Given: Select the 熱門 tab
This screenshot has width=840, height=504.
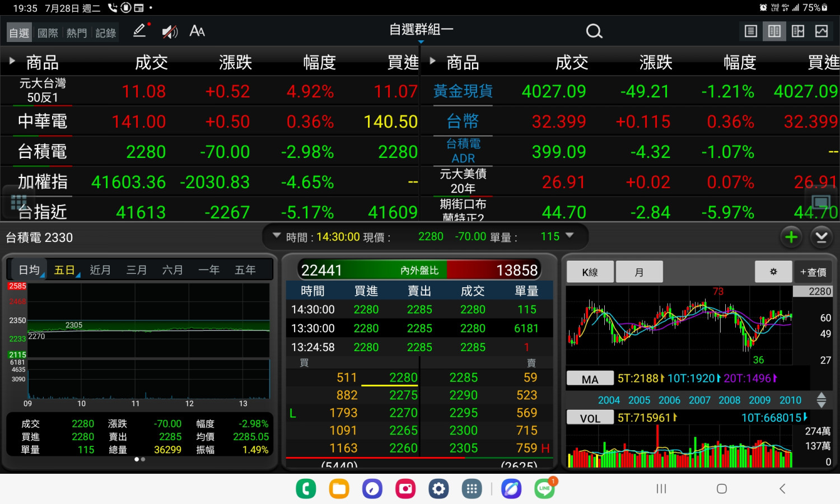Looking at the screenshot, I should click(77, 33).
